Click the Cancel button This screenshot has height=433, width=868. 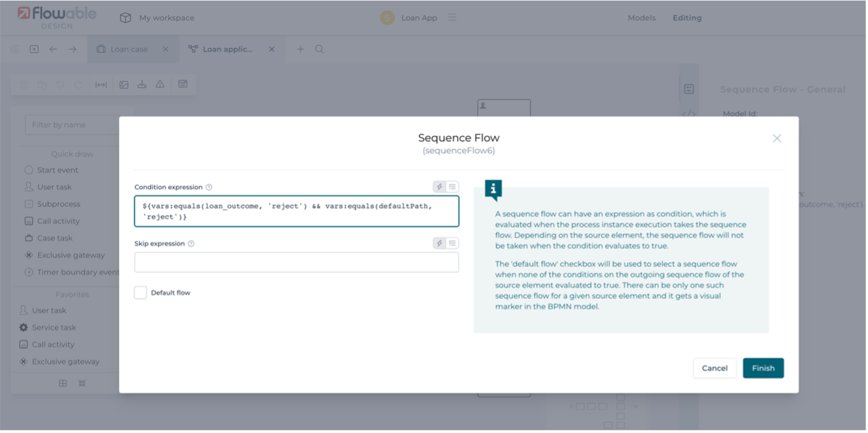tap(714, 368)
